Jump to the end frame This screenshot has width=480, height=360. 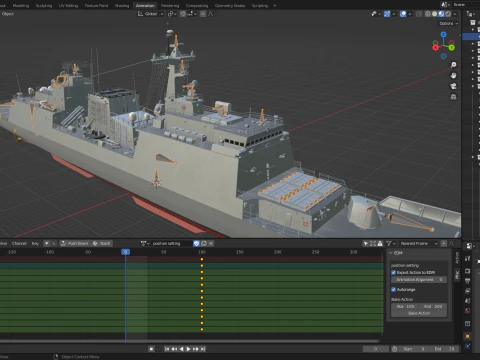pos(203,349)
